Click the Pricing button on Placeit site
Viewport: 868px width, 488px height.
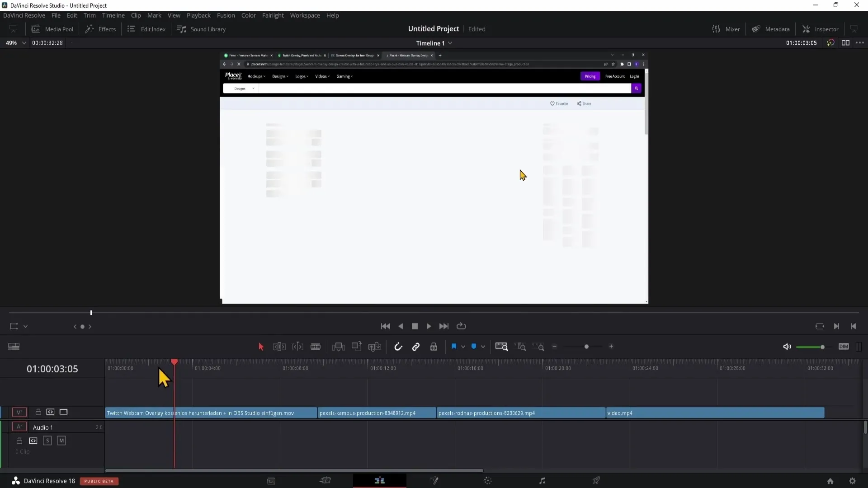click(590, 75)
